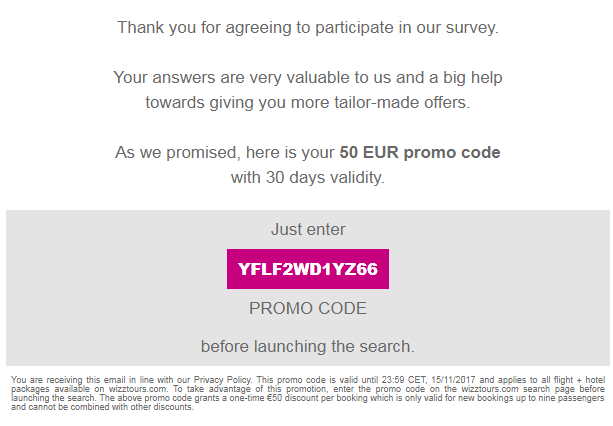Viewport: 613px width, 426px height.
Task: Click the bold '50 EUR promo code' text
Action: (x=419, y=152)
